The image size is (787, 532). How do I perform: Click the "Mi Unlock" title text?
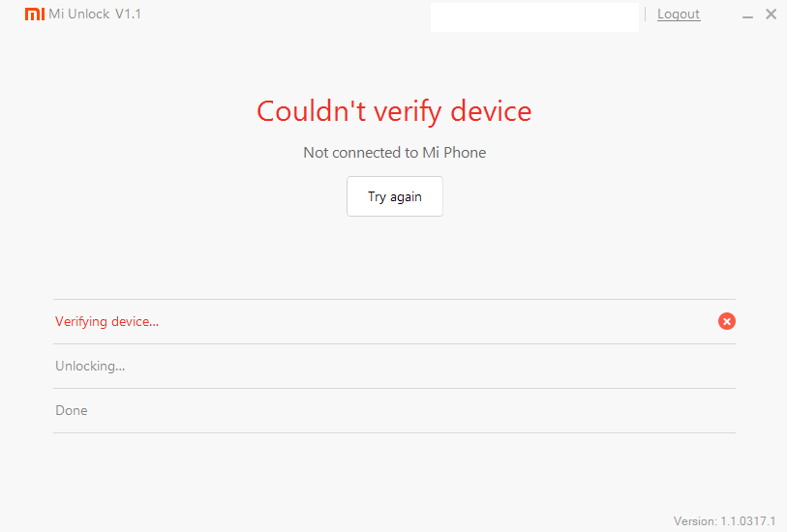coord(79,15)
